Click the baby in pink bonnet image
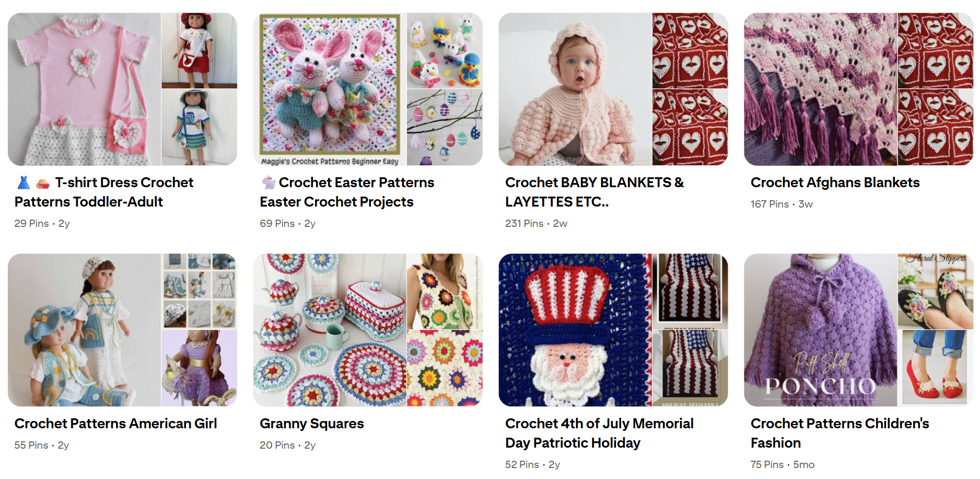 click(x=575, y=89)
